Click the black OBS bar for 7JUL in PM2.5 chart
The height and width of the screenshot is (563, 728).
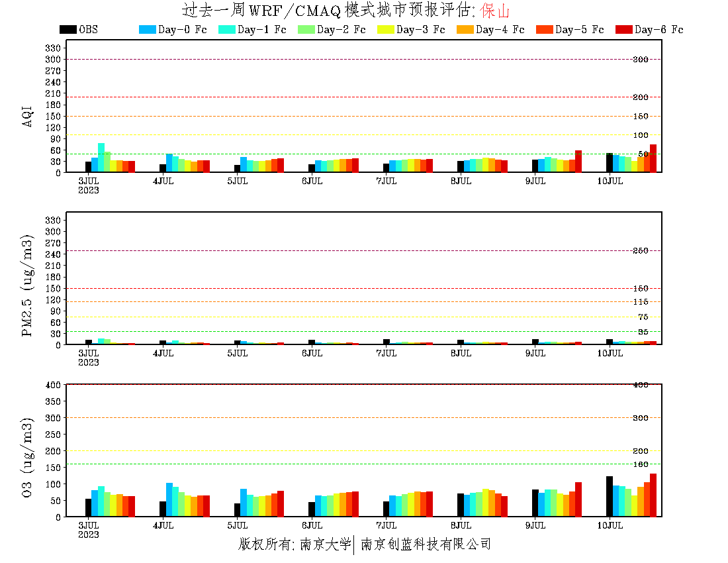[387, 342]
